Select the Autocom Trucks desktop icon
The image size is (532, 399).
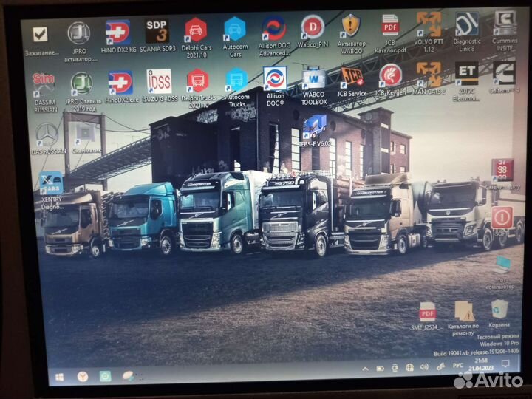(236, 81)
